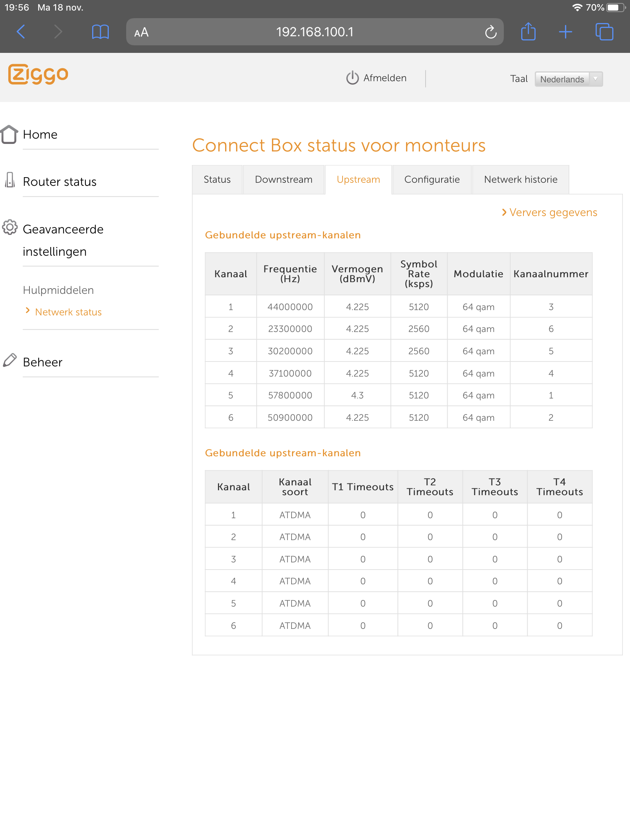Click the Ziggo logo

tap(39, 74)
